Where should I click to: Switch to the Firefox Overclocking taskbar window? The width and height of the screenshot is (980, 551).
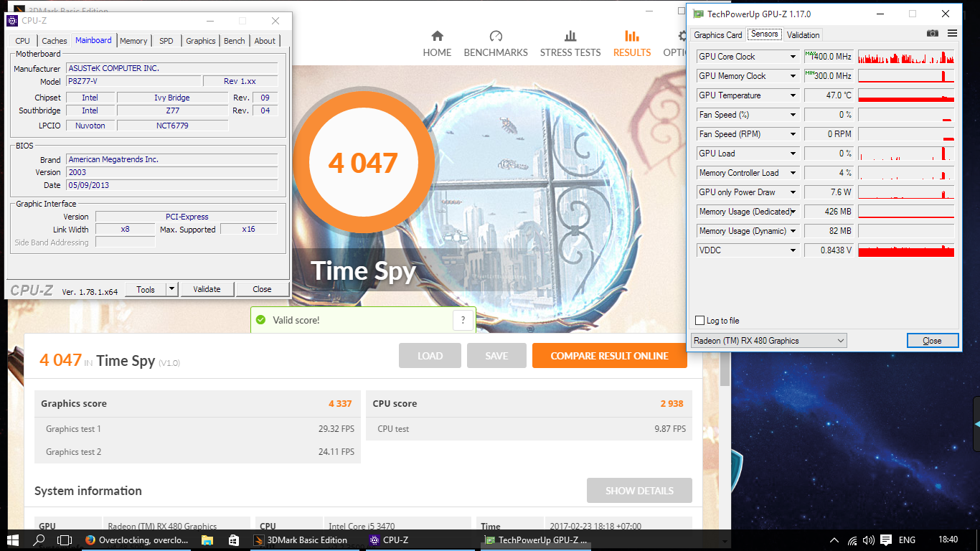pyautogui.click(x=136, y=540)
